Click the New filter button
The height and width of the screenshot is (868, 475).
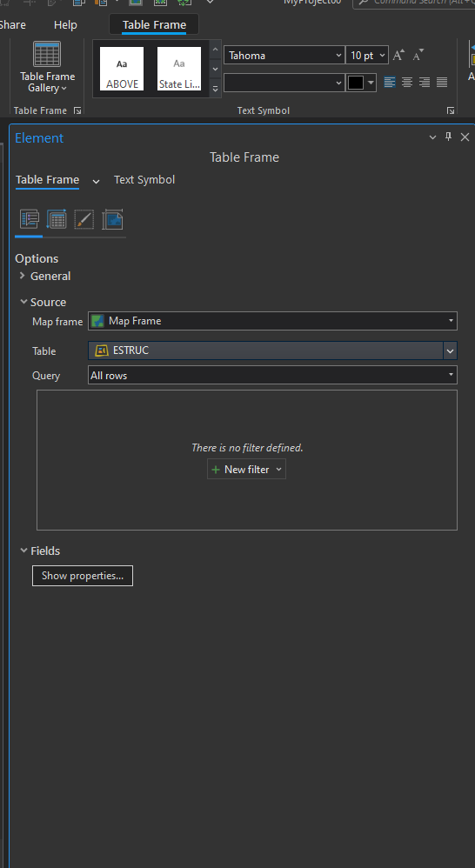pos(246,470)
